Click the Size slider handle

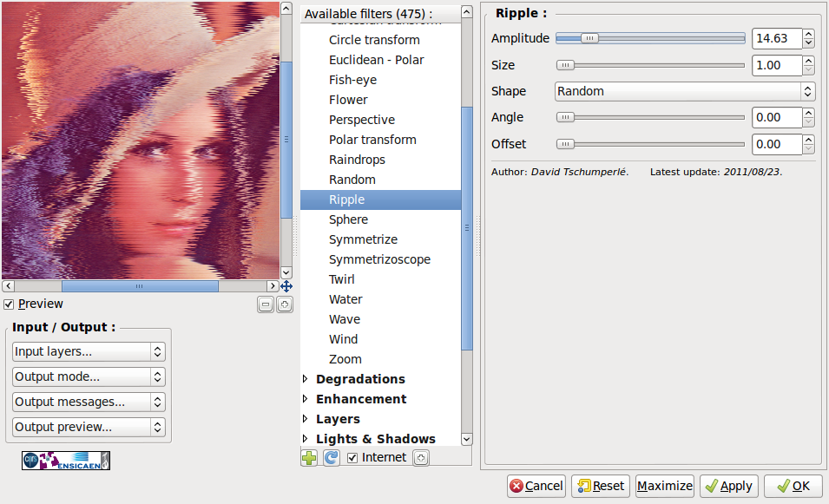pos(565,66)
